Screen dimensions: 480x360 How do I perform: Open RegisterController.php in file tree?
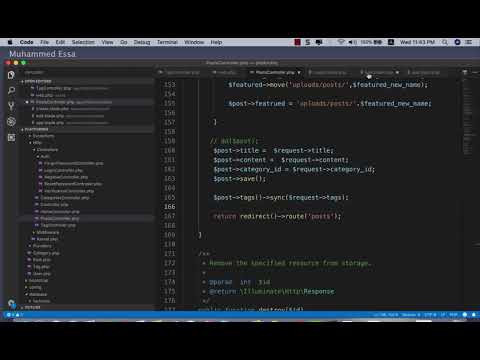[x=63, y=177]
